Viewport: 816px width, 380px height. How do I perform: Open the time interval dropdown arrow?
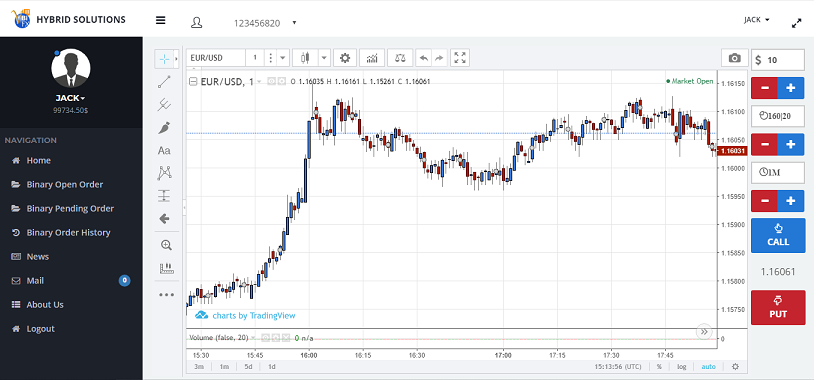283,58
